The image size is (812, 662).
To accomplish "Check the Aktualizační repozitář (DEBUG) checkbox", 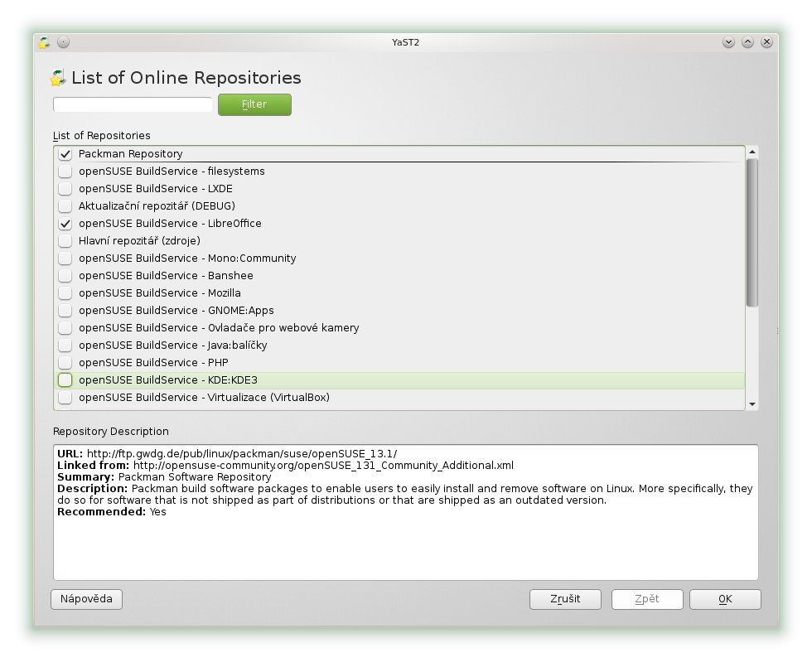I will (65, 206).
